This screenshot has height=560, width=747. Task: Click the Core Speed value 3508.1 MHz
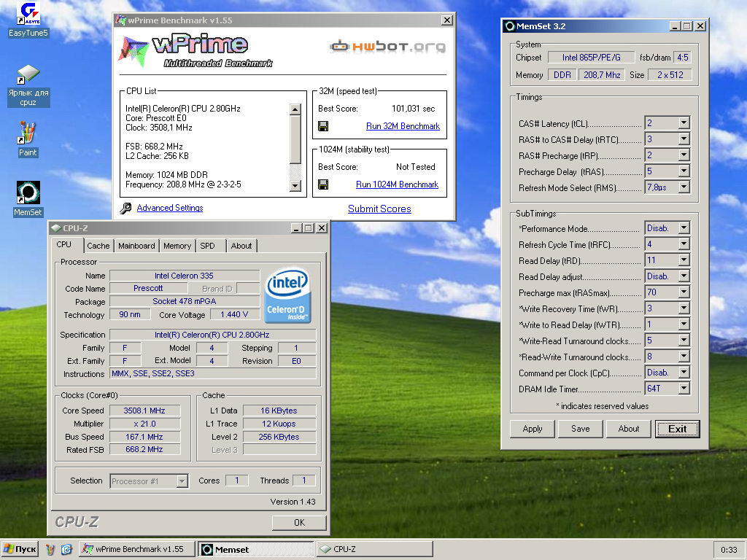[144, 411]
